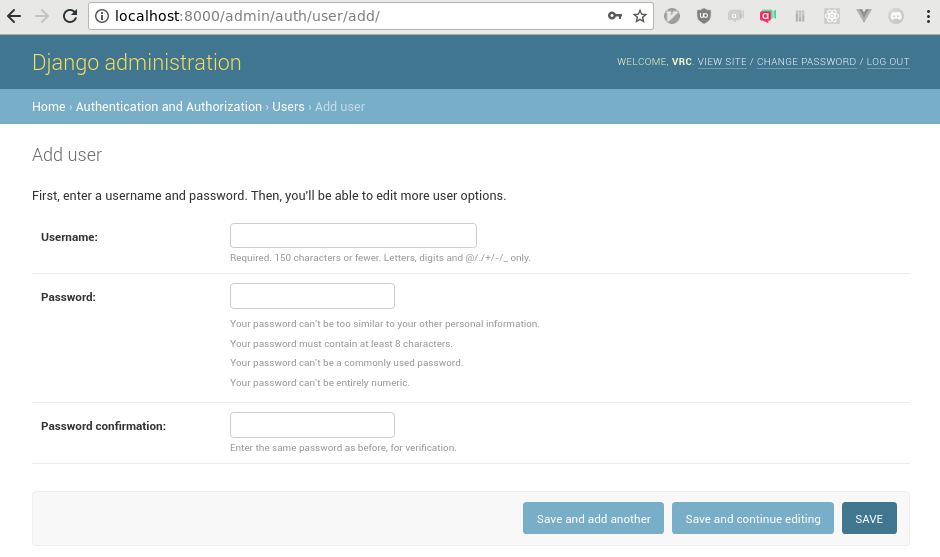Open Authentication and Authorization breadcrumb
The width and height of the screenshot is (940, 557).
(168, 107)
